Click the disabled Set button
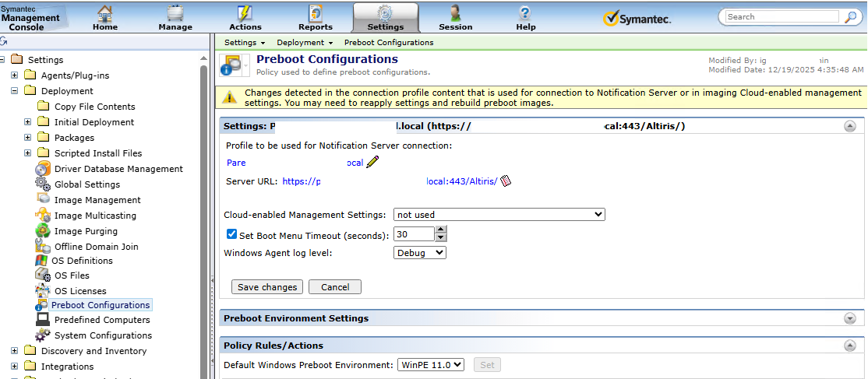The image size is (868, 379). (x=487, y=365)
